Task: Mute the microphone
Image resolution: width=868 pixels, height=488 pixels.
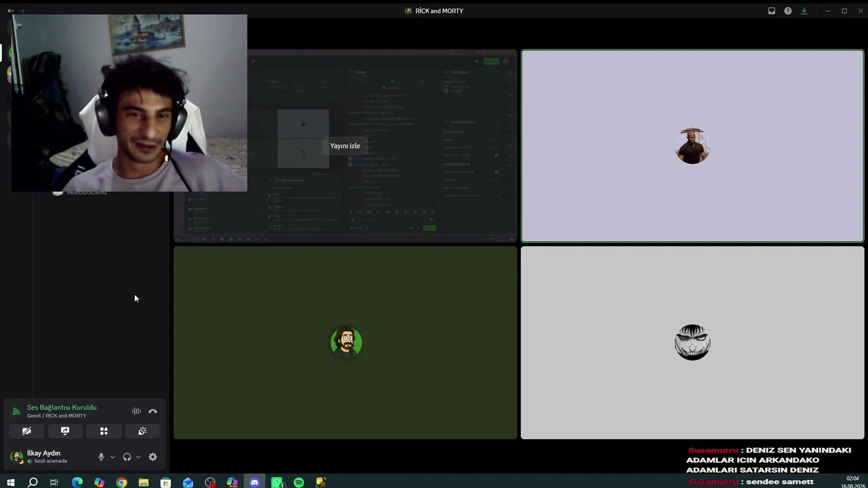Action: tap(101, 457)
